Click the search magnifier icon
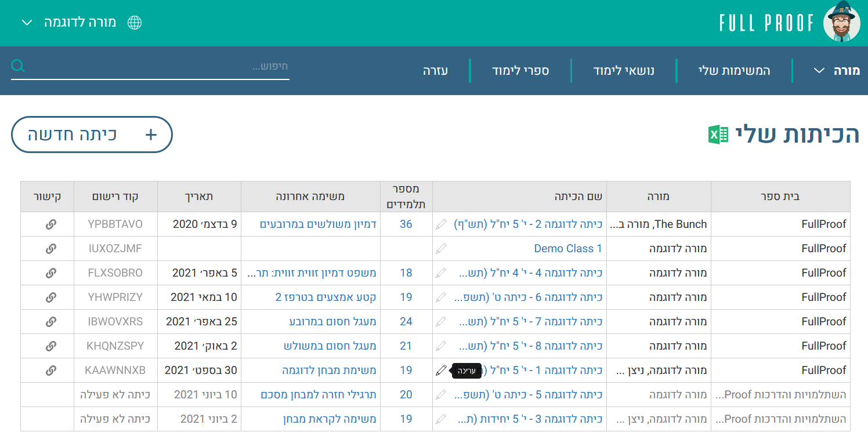Image resolution: width=868 pixels, height=443 pixels. pos(18,66)
